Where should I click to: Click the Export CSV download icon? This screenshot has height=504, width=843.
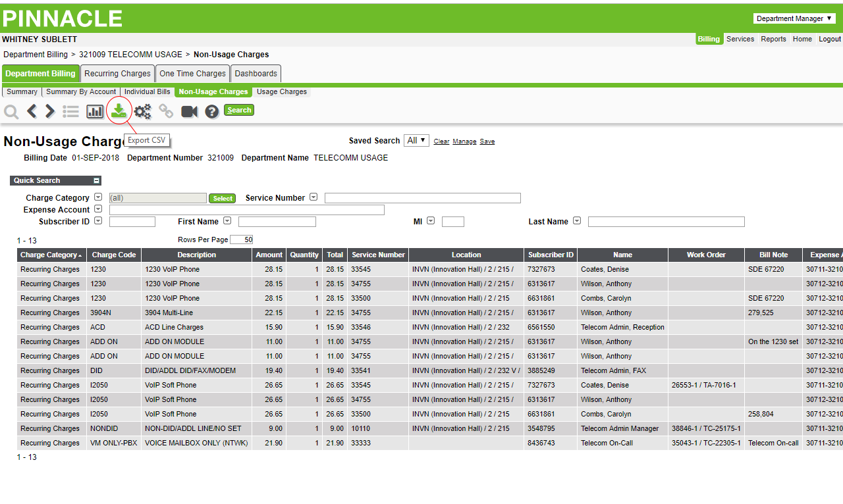pos(119,111)
